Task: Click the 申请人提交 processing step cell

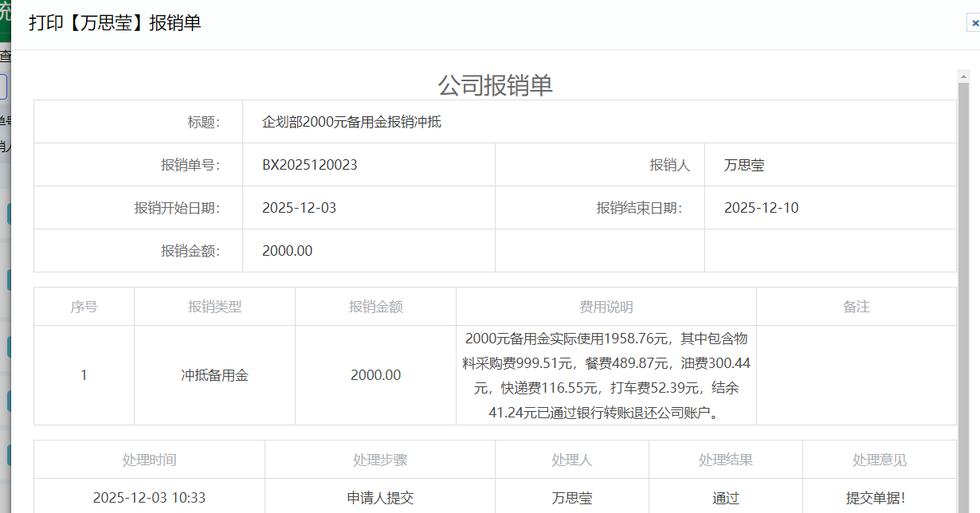Action: pos(380,498)
